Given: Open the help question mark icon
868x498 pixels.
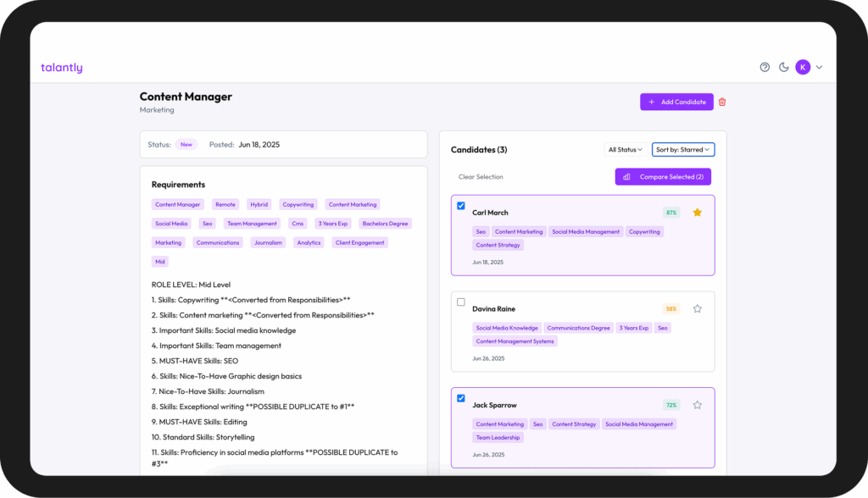Looking at the screenshot, I should tap(765, 68).
